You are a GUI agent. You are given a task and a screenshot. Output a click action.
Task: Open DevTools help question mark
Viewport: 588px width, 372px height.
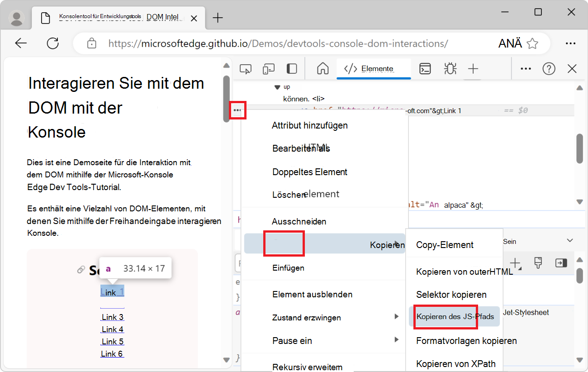tap(549, 69)
